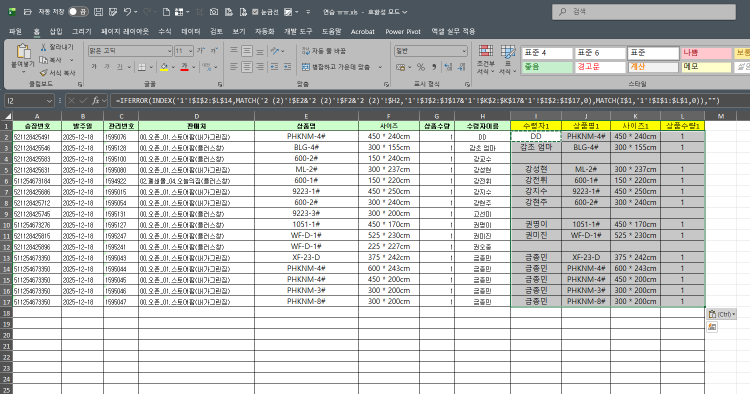
Task: Click the Align Right icon
Action: (260, 67)
